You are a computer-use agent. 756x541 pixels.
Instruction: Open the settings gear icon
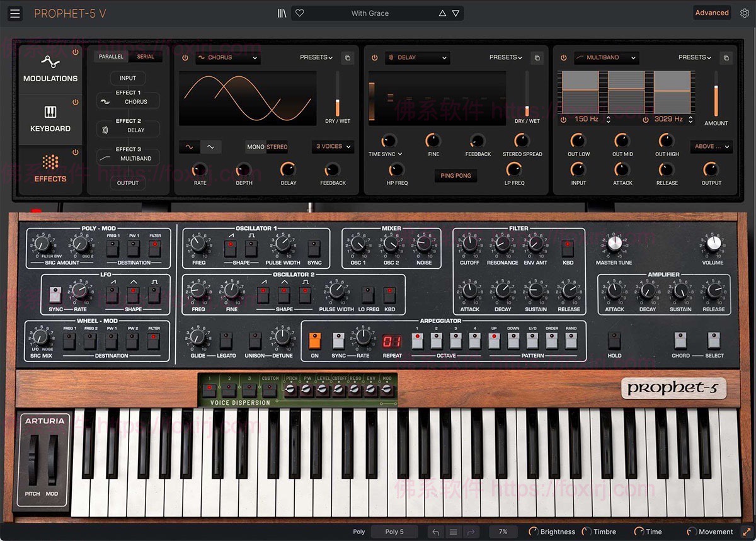pos(744,13)
